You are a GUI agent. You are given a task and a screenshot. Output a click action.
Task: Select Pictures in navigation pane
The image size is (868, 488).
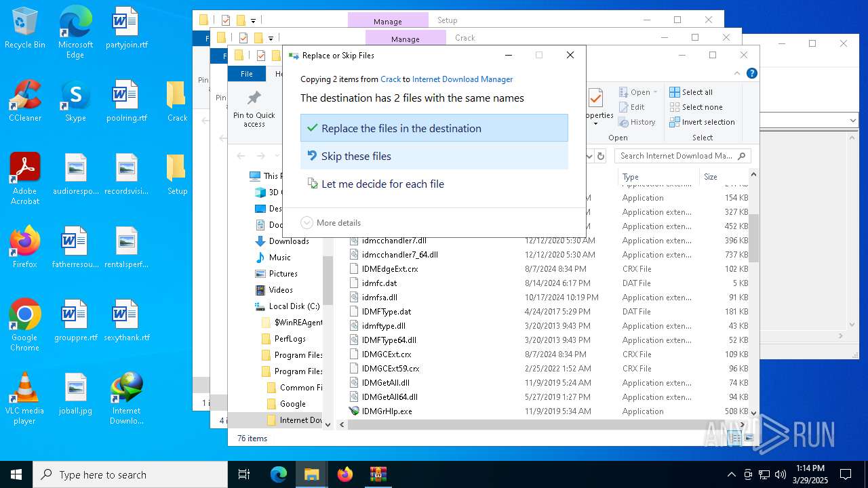283,274
